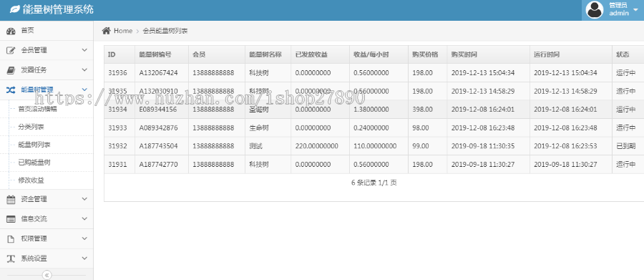Click the 398.00 purchase price cell
The width and height of the screenshot is (644, 280).
[x=422, y=110]
